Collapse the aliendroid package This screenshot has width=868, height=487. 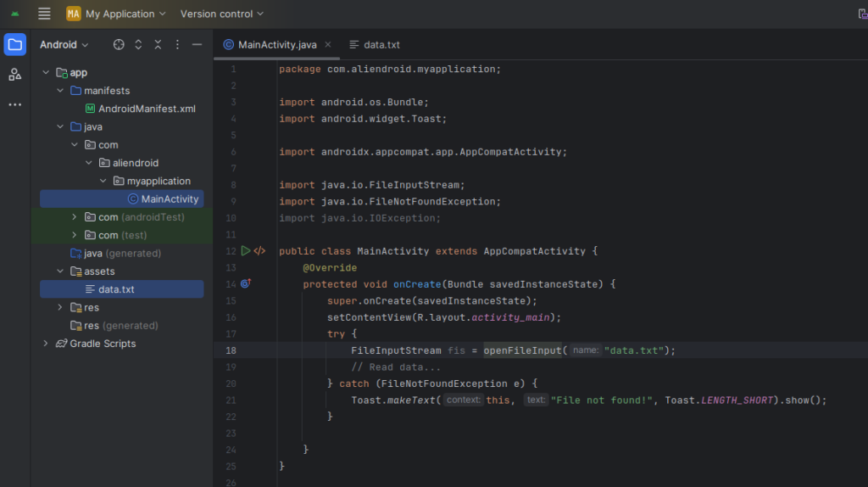click(89, 163)
